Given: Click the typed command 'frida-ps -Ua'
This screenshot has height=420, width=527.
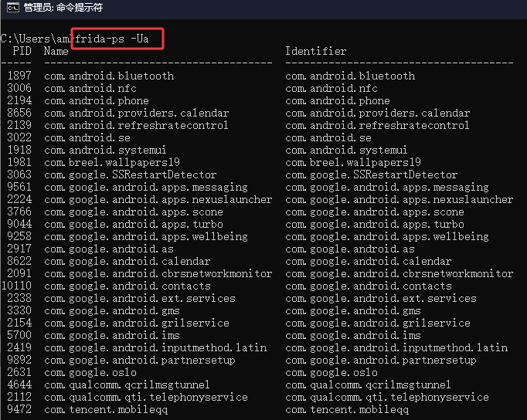Looking at the screenshot, I should coord(111,39).
